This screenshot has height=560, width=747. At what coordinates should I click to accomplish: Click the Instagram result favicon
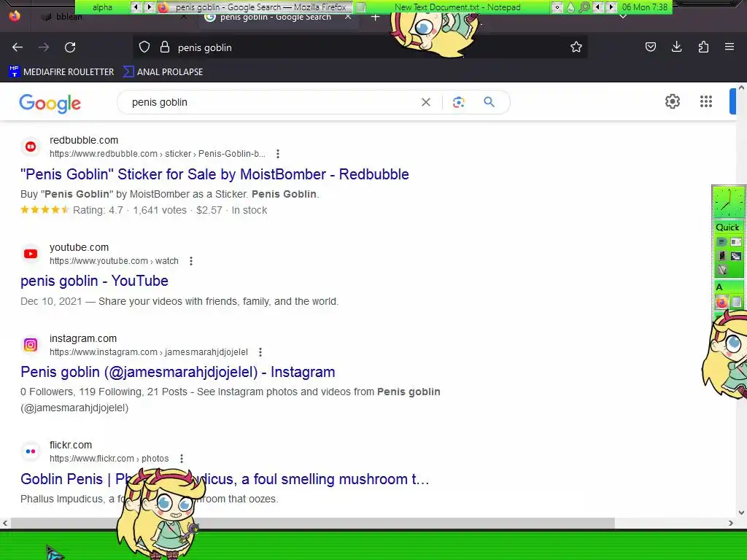point(31,345)
